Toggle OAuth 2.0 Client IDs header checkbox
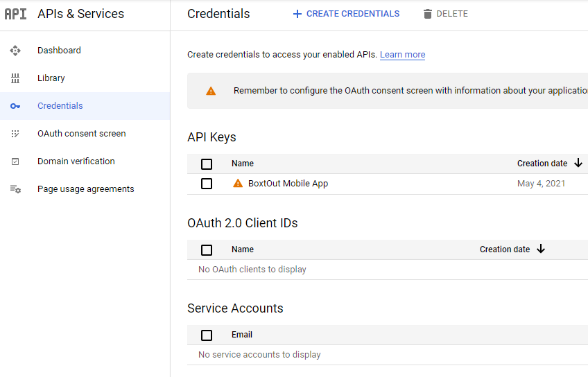The width and height of the screenshot is (588, 377). click(207, 249)
